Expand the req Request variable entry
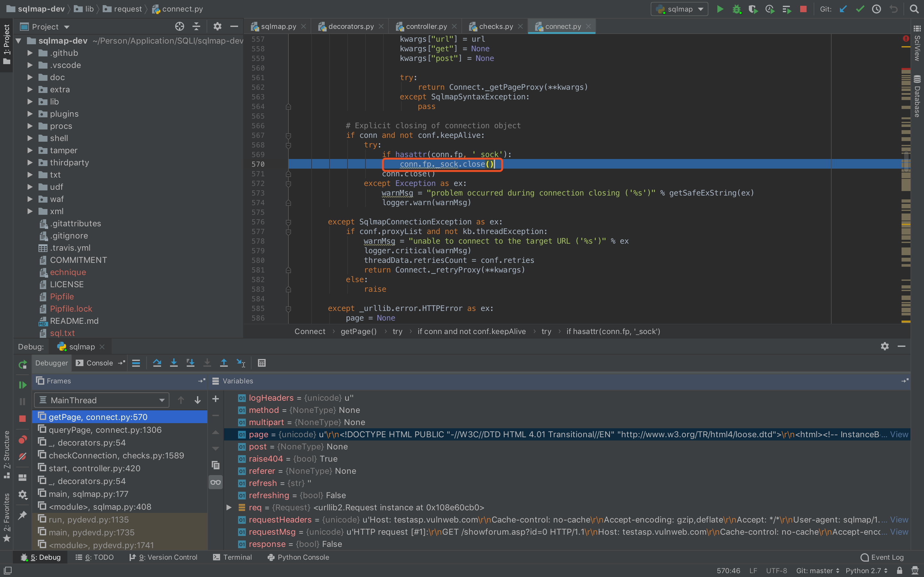 pyautogui.click(x=229, y=507)
